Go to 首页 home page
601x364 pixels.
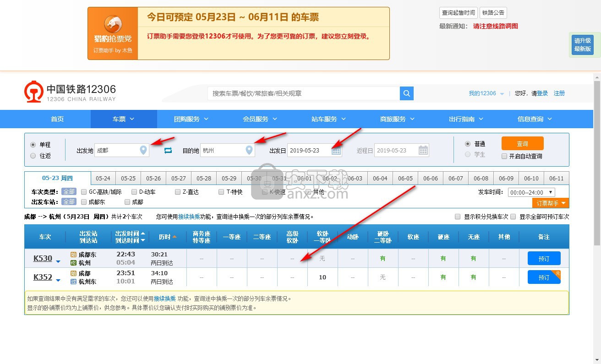(x=57, y=119)
